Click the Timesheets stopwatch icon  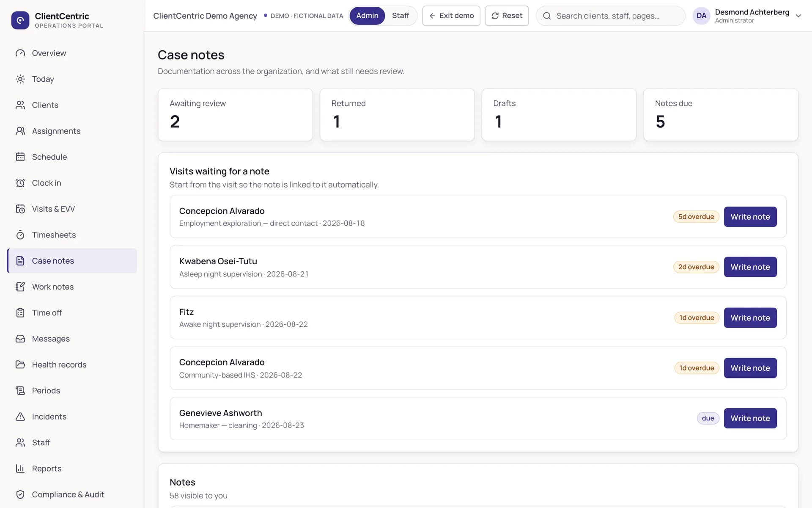point(20,235)
